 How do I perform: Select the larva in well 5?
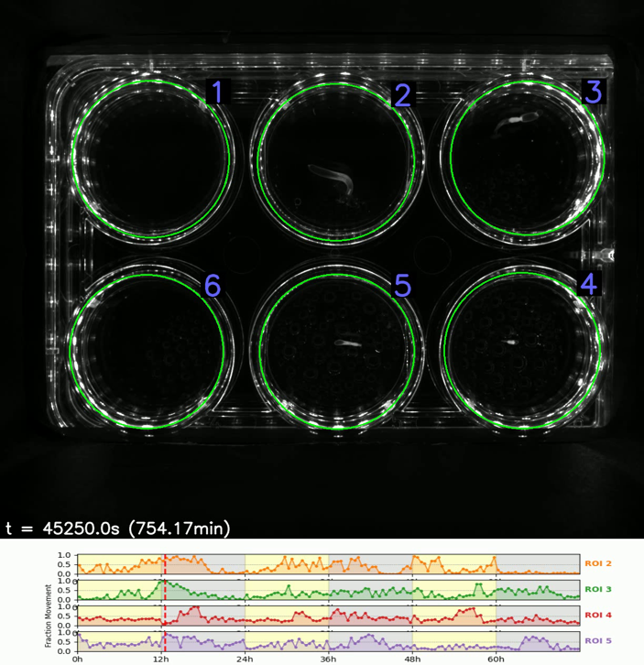click(x=348, y=343)
